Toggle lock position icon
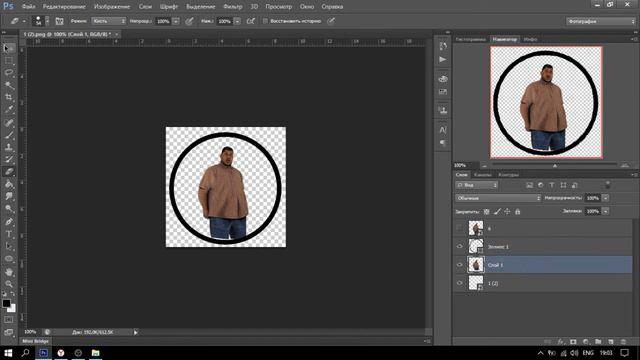This screenshot has height=360, width=640. (507, 211)
